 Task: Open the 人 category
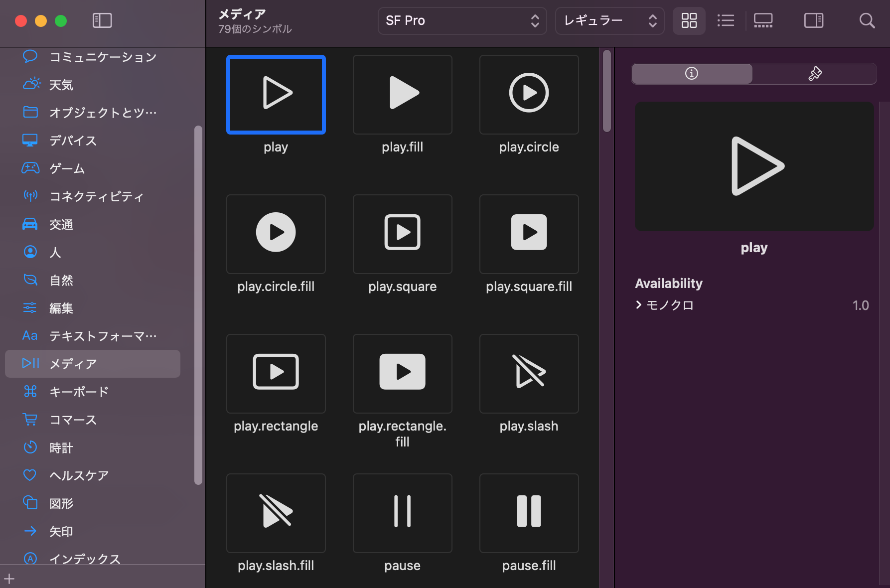pyautogui.click(x=93, y=252)
